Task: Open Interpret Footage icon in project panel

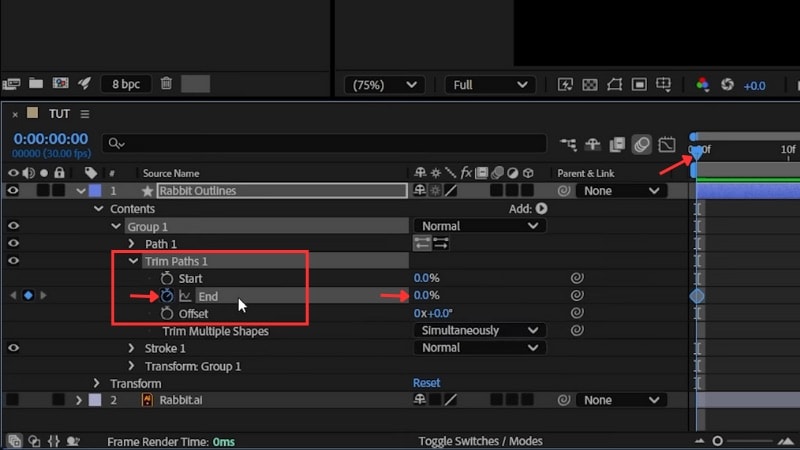Action: 11,84
